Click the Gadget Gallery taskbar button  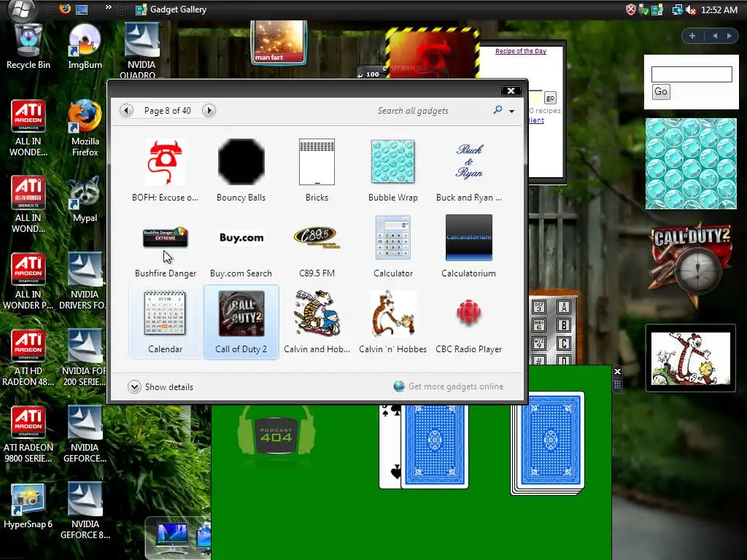171,9
